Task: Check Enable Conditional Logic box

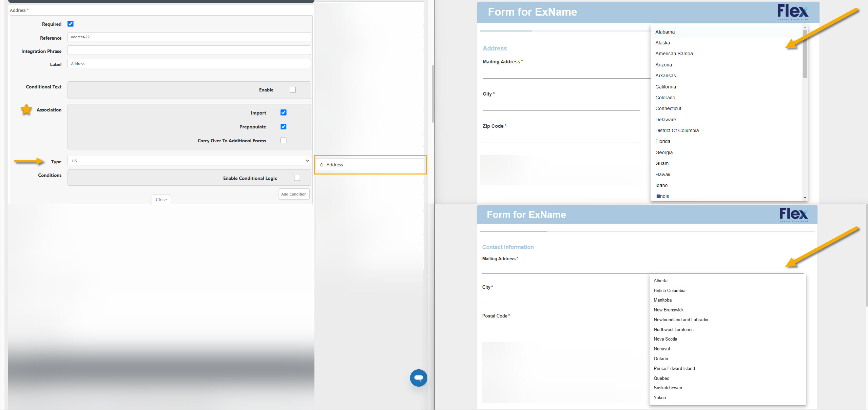Action: [297, 178]
